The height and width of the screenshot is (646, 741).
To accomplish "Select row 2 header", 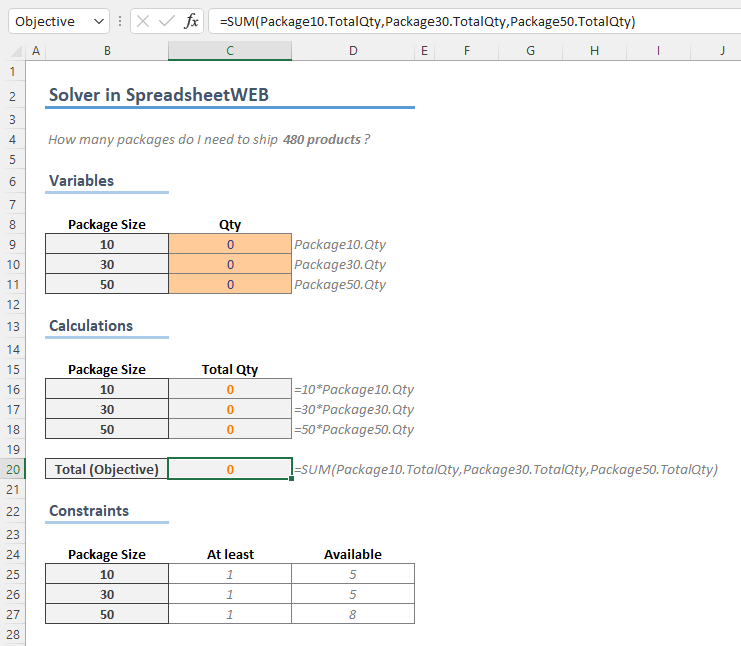I will 13,96.
